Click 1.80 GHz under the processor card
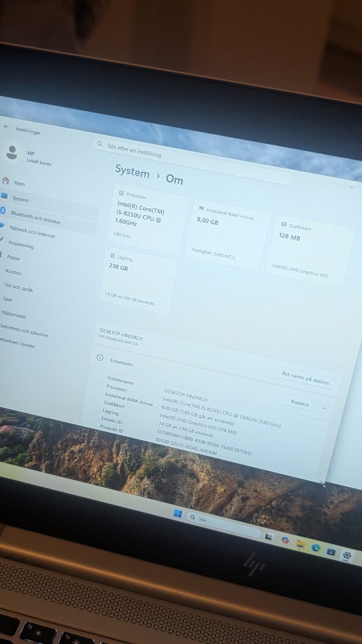This screenshot has width=362, height=644. pyautogui.click(x=122, y=234)
